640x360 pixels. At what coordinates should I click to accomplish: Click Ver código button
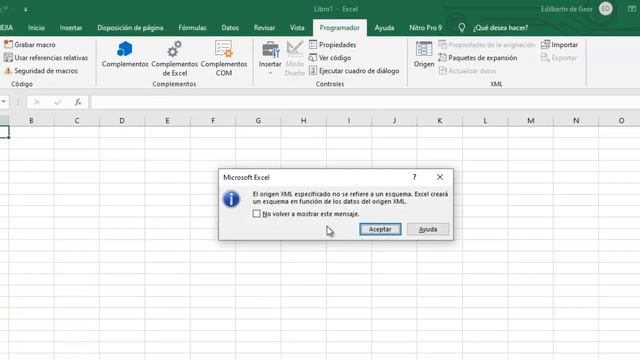point(330,58)
